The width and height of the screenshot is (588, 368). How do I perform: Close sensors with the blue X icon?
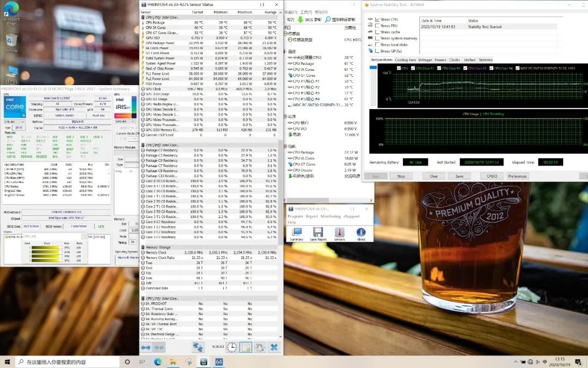tap(274, 347)
